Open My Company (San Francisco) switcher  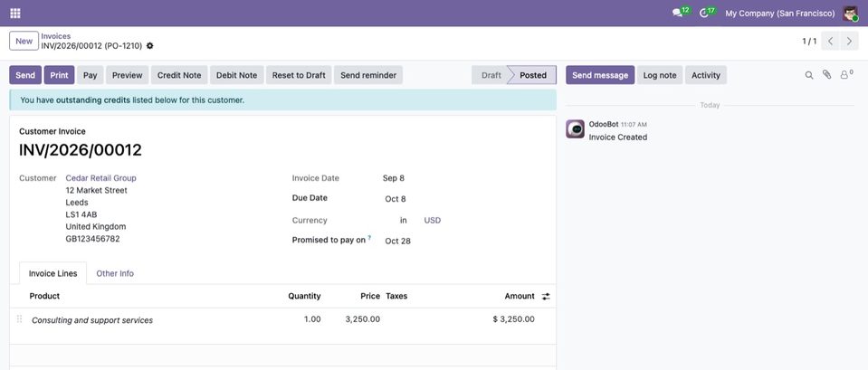[779, 14]
